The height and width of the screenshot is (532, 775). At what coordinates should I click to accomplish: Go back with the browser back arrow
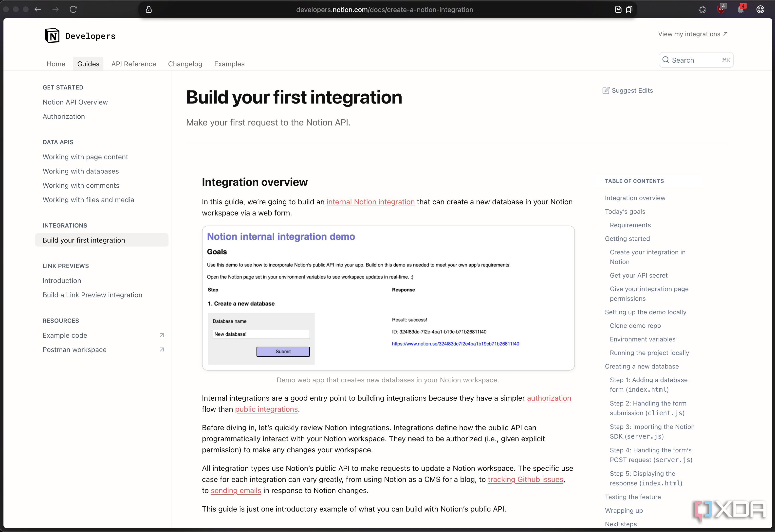pyautogui.click(x=38, y=9)
